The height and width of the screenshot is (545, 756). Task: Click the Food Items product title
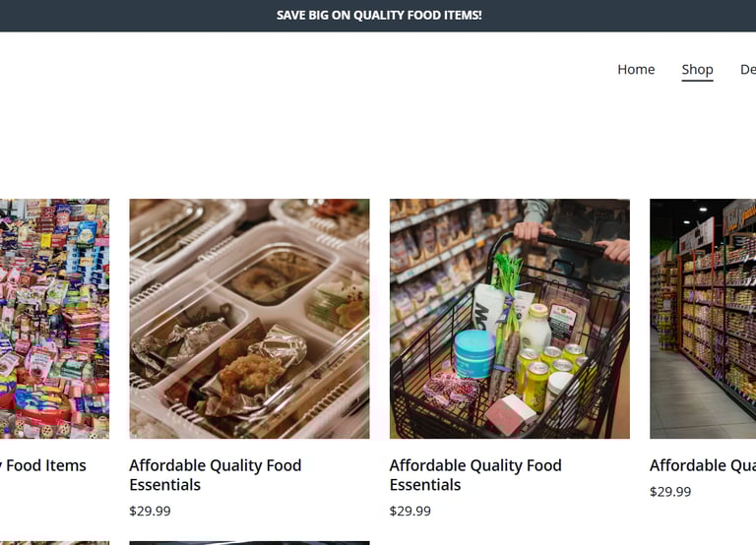pyautogui.click(x=43, y=465)
